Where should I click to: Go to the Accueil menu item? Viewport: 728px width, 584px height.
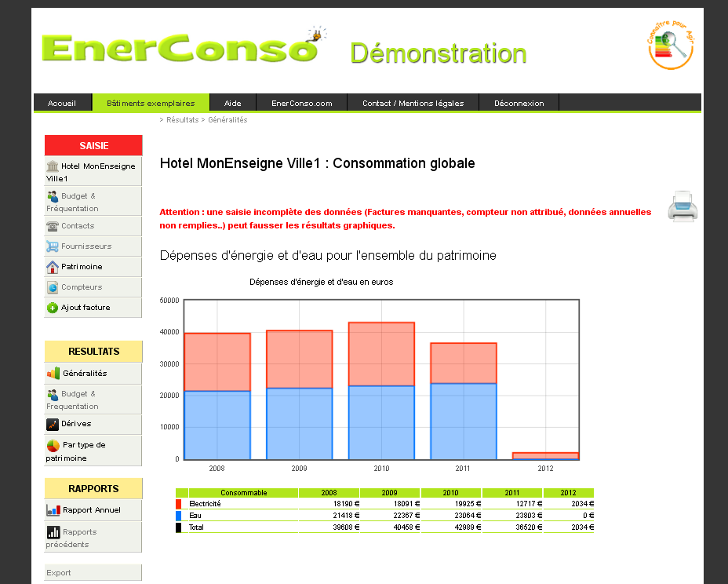(62, 102)
